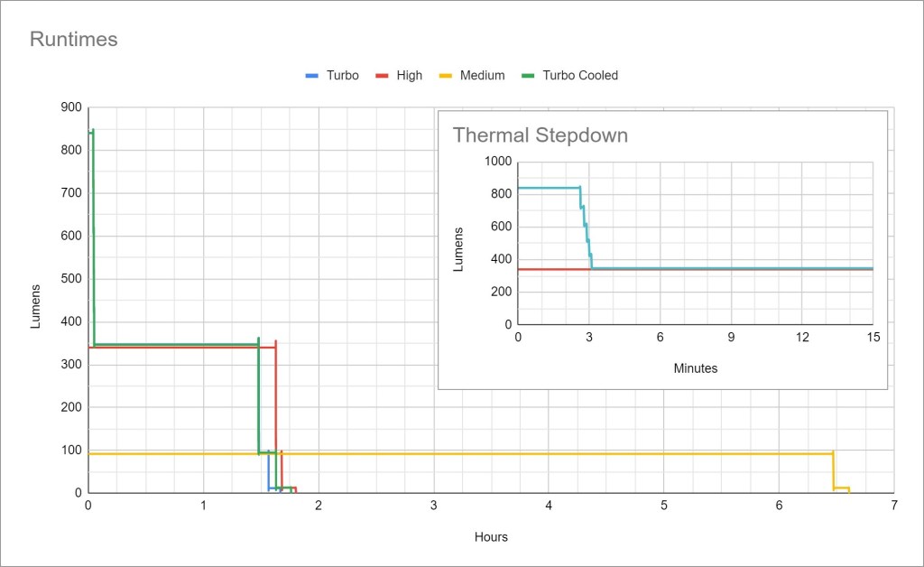This screenshot has width=924, height=567.
Task: Click the 15 tick on Minutes axis
Action: (x=873, y=337)
